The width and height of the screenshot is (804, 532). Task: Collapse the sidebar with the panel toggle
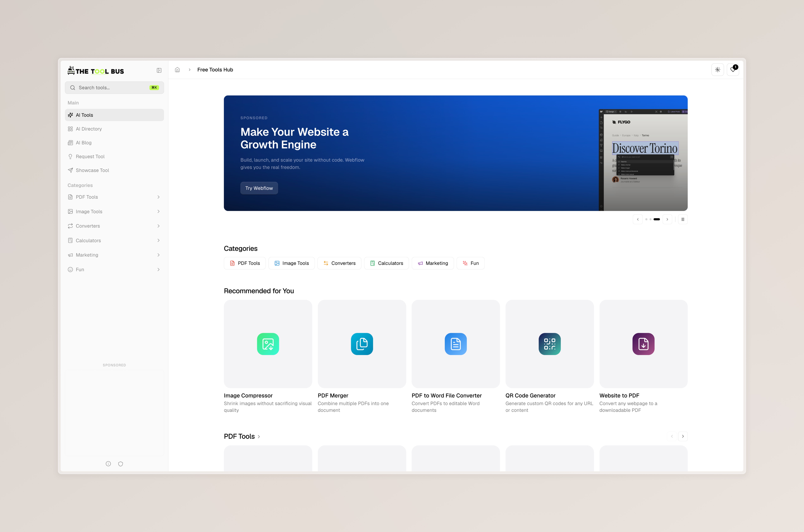(x=159, y=70)
